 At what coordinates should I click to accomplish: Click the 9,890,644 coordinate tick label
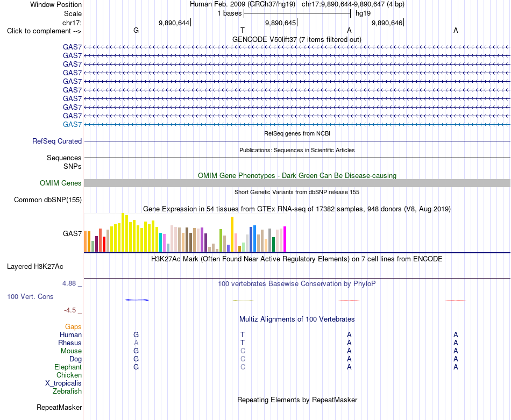(174, 23)
